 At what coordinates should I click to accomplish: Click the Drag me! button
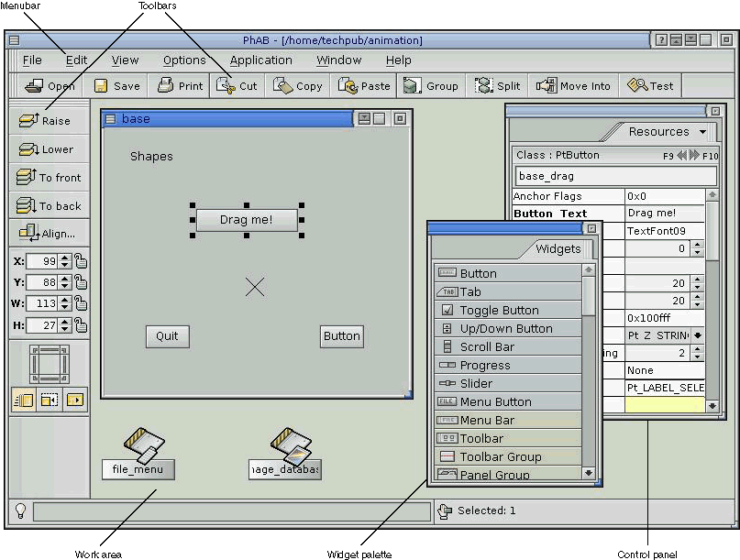pos(246,220)
